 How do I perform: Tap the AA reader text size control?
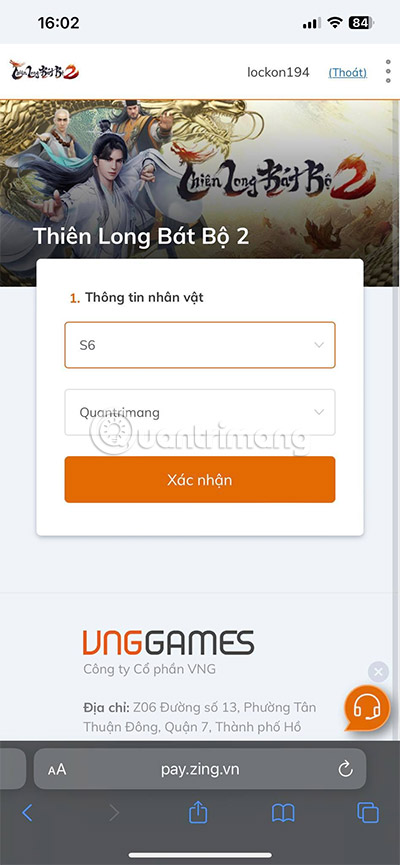pyautogui.click(x=57, y=770)
